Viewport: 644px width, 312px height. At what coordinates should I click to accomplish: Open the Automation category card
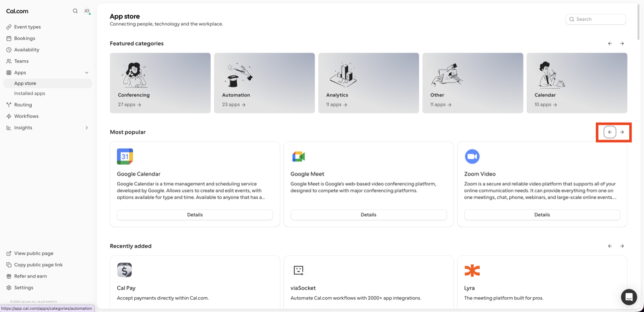pos(264,83)
